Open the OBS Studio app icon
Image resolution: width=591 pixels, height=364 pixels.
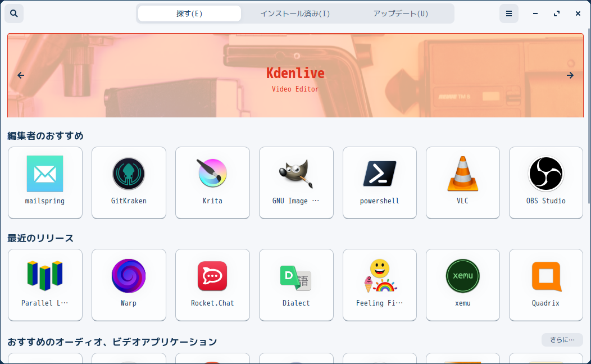click(x=545, y=174)
